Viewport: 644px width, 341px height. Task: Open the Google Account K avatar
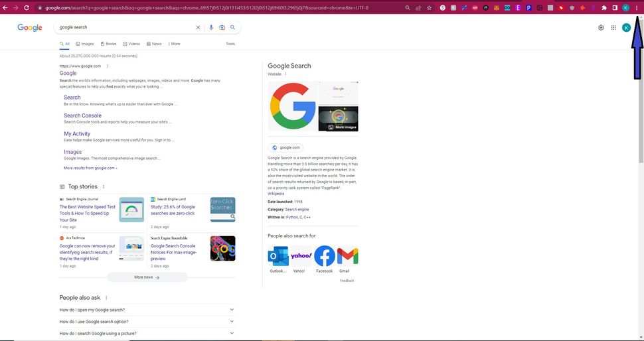coord(626,27)
